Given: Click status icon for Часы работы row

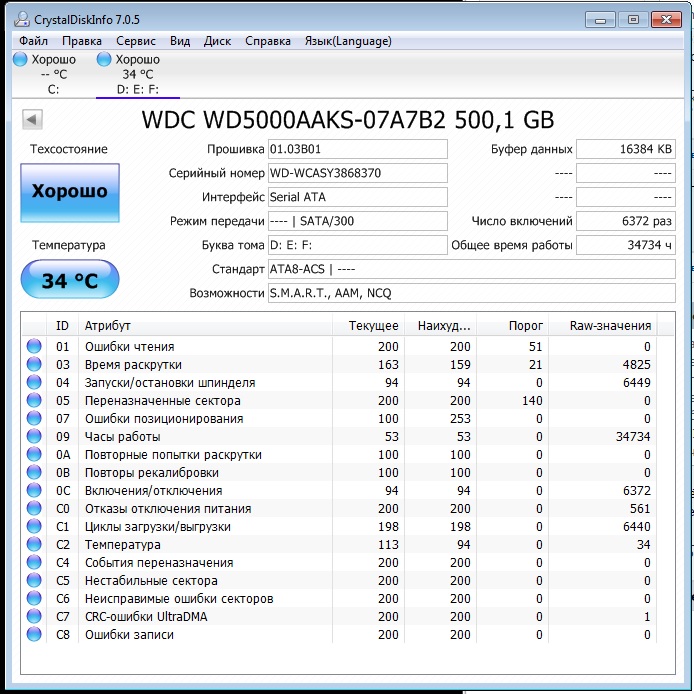Looking at the screenshot, I should [x=34, y=436].
